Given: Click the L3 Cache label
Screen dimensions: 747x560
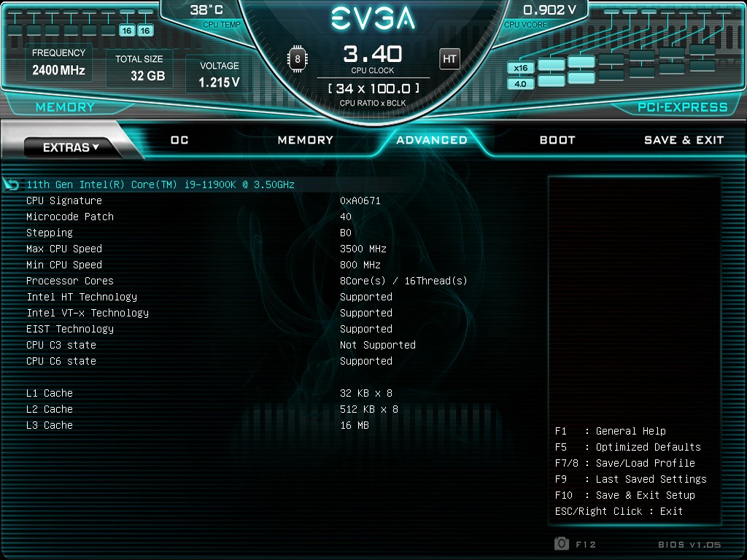Looking at the screenshot, I should 50,425.
